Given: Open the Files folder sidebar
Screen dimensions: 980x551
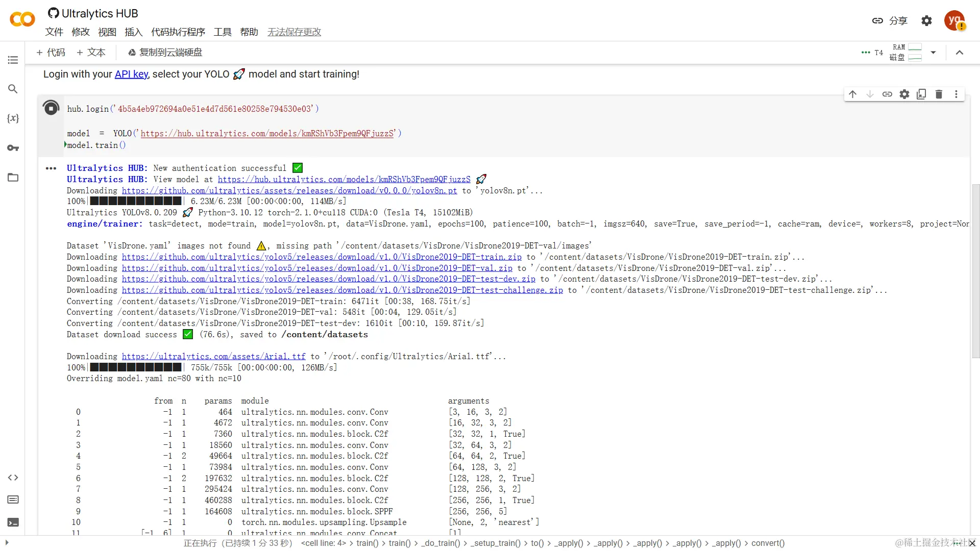Looking at the screenshot, I should tap(13, 178).
